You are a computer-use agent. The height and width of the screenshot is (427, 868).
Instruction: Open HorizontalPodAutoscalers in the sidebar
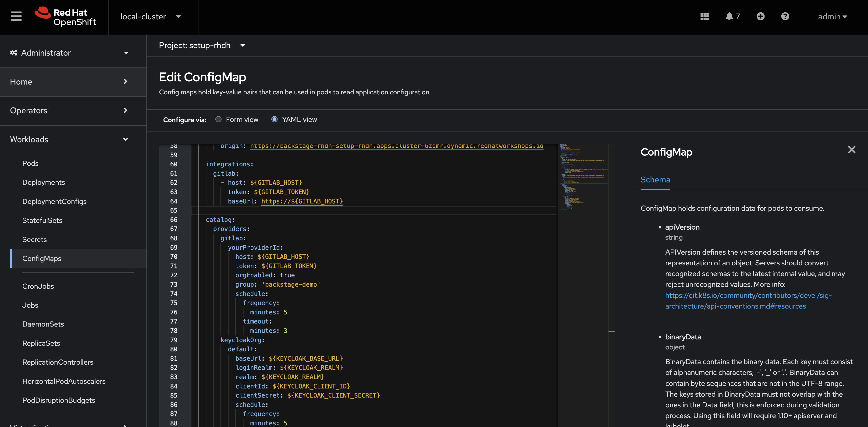[x=64, y=381]
